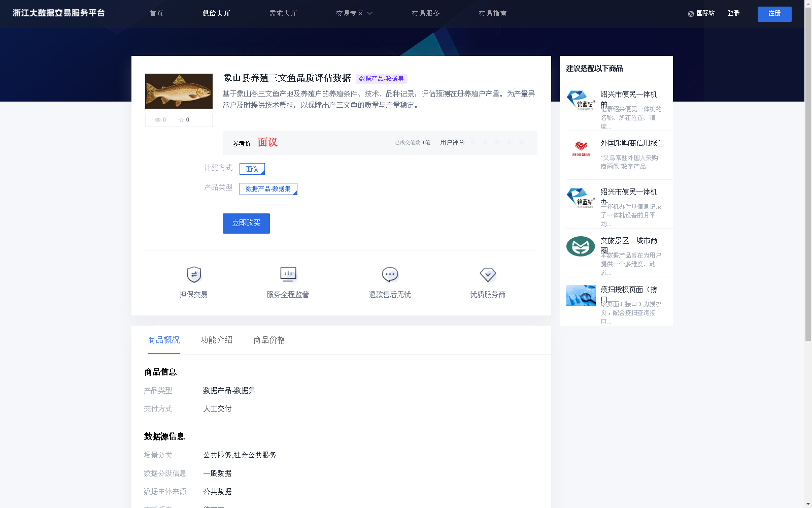Click the 担保交易 shield icon
Image resolution: width=812 pixels, height=508 pixels.
[194, 274]
